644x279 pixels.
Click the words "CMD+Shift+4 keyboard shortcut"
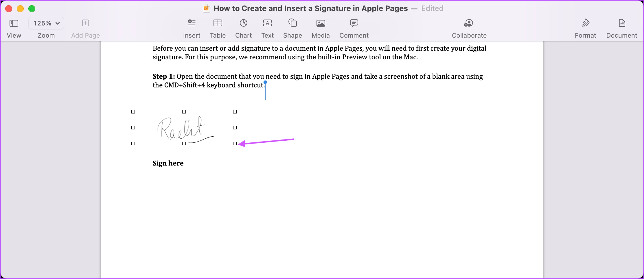click(214, 85)
